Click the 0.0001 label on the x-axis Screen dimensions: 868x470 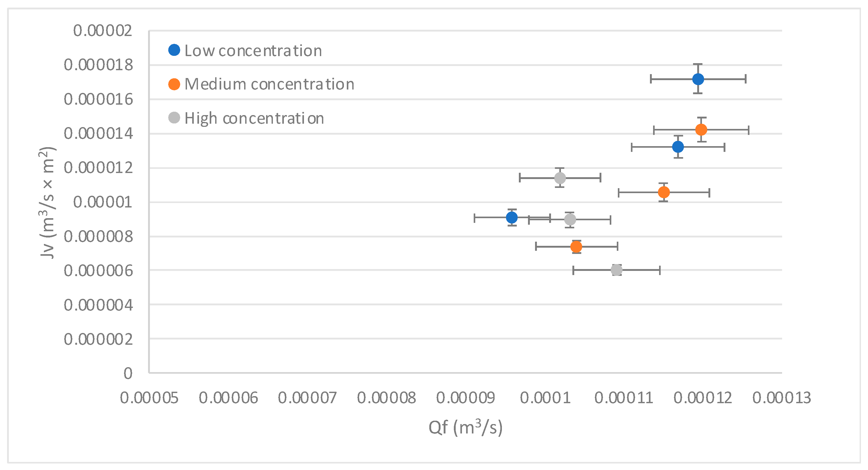(545, 398)
